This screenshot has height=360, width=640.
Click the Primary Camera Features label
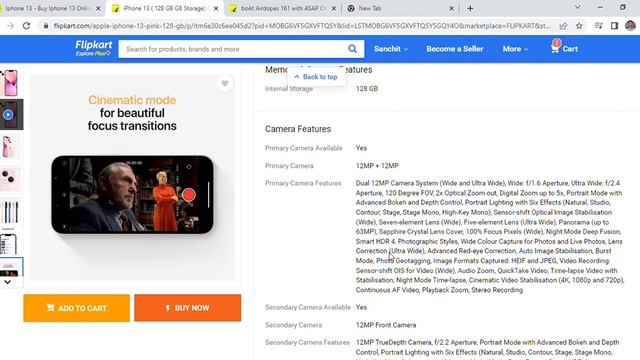[303, 183]
